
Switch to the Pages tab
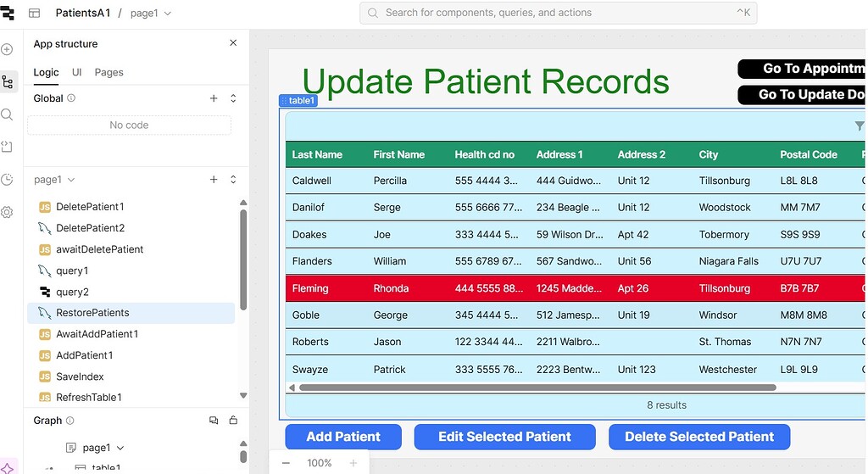pyautogui.click(x=109, y=73)
